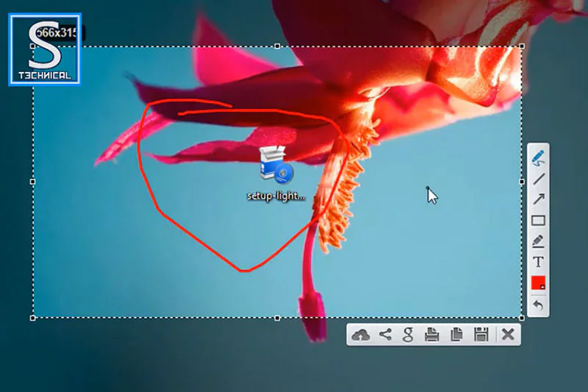Image resolution: width=588 pixels, height=392 pixels.
Task: Select the Marker highlighter tool
Action: (538, 241)
